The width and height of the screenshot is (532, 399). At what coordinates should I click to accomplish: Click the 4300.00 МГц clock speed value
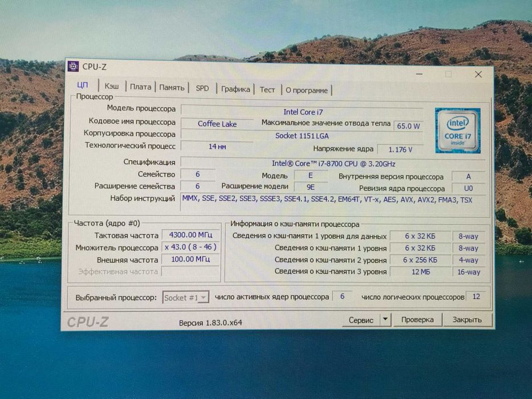[x=190, y=235]
